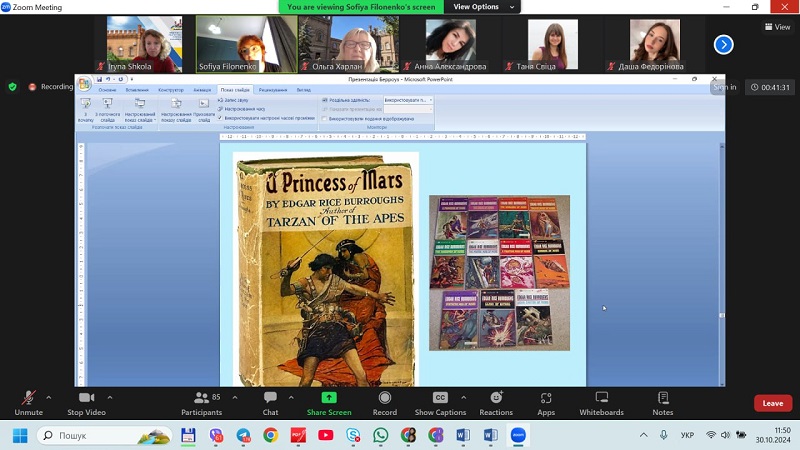
Task: Click the PowerPoint vertical scrollbar
Action: (721, 264)
